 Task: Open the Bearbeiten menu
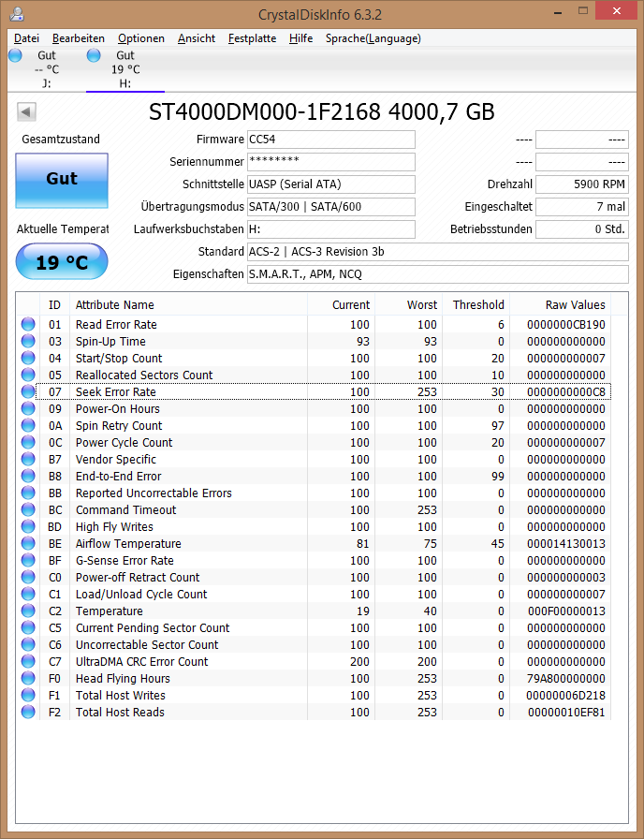click(x=78, y=38)
